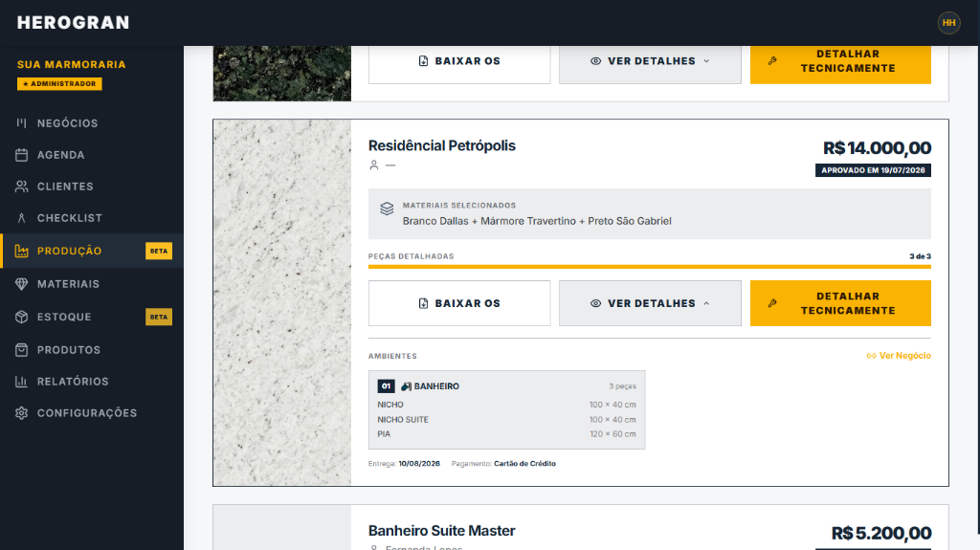The width and height of the screenshot is (980, 550).
Task: Open the white granite thumbnail image
Action: [282, 302]
